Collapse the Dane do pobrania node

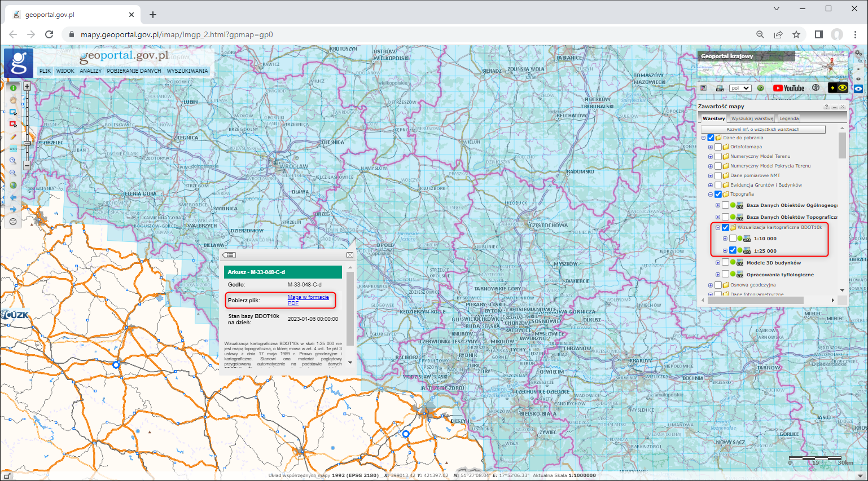(x=703, y=138)
